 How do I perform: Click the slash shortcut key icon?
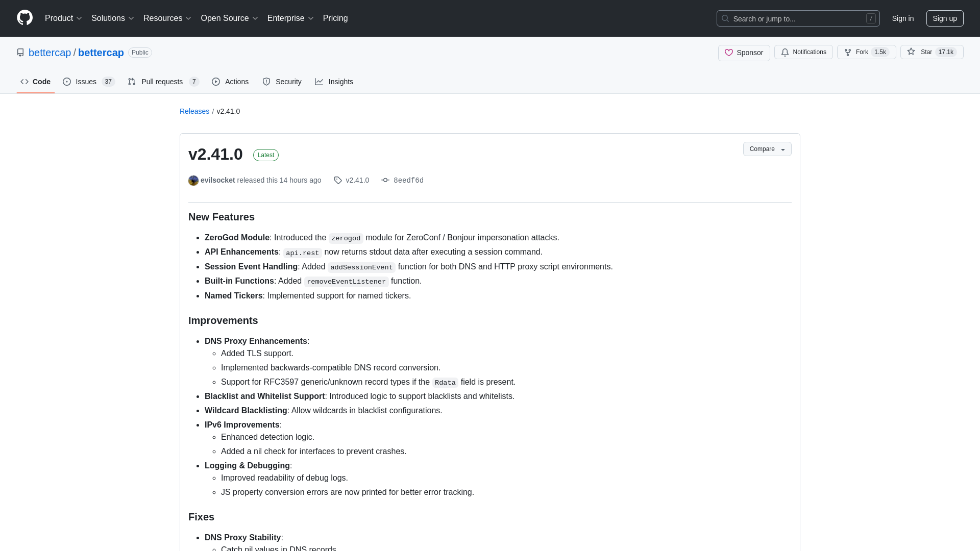pos(871,18)
